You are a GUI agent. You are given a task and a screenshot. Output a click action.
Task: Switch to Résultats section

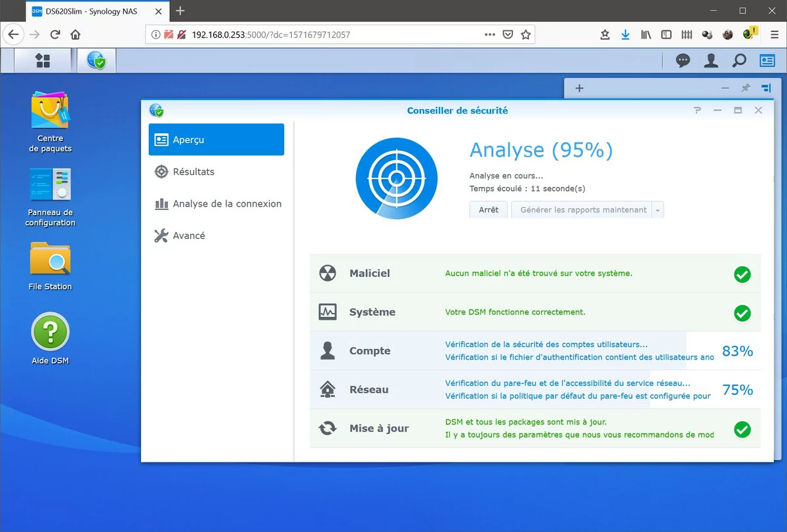tap(216, 172)
